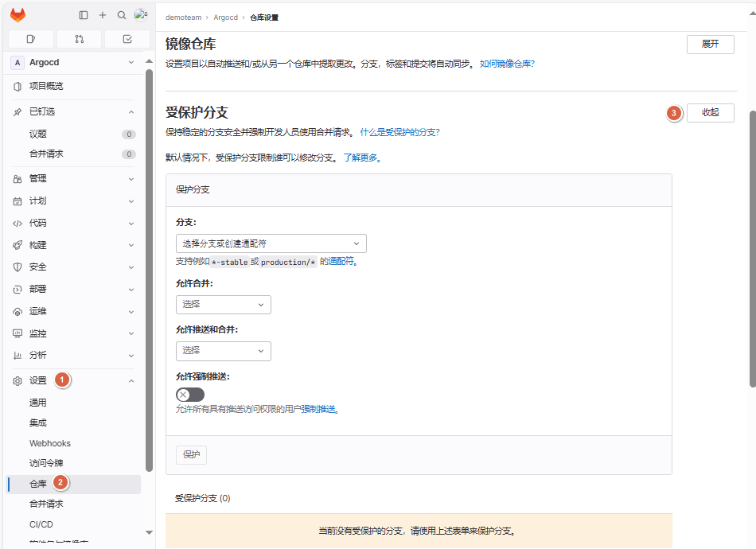The height and width of the screenshot is (549, 756).
Task: Click the main page vertical scrollbar
Action: click(753, 249)
